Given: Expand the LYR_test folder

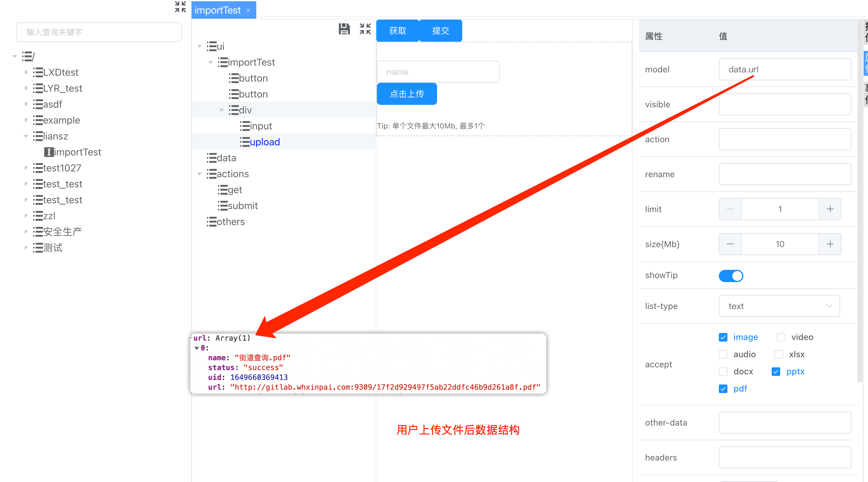Looking at the screenshot, I should (x=26, y=88).
